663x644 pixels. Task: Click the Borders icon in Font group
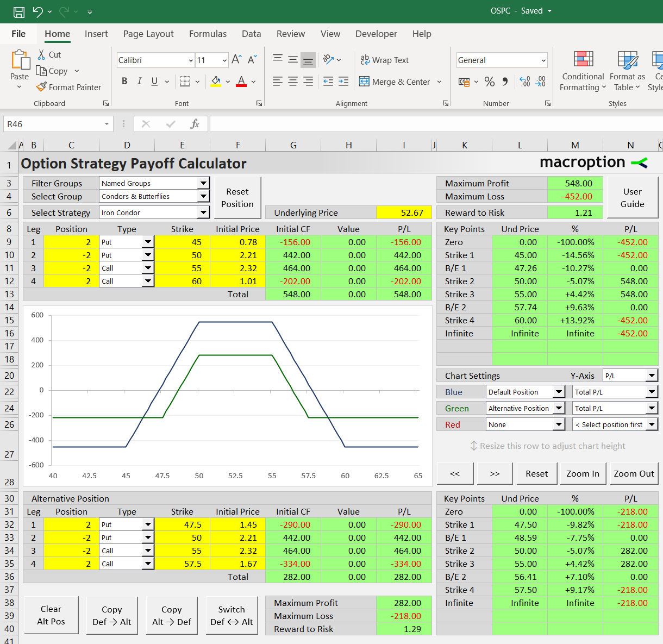coord(185,82)
